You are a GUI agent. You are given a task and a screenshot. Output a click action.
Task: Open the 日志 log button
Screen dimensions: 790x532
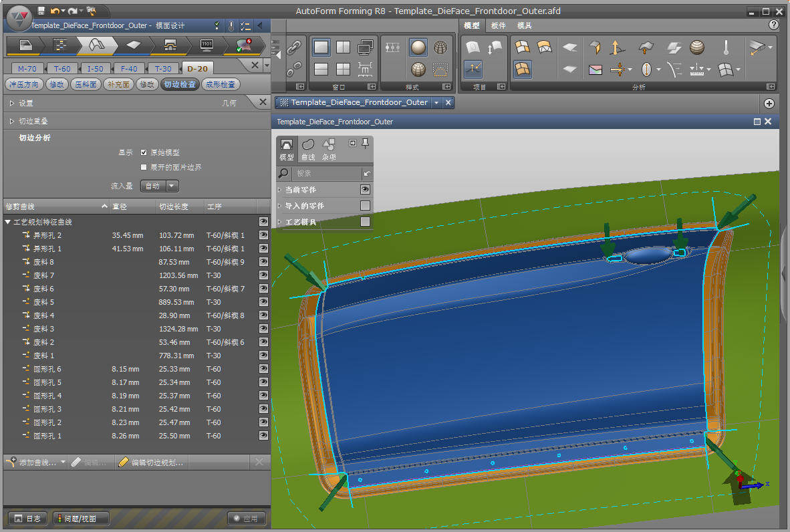pyautogui.click(x=27, y=519)
